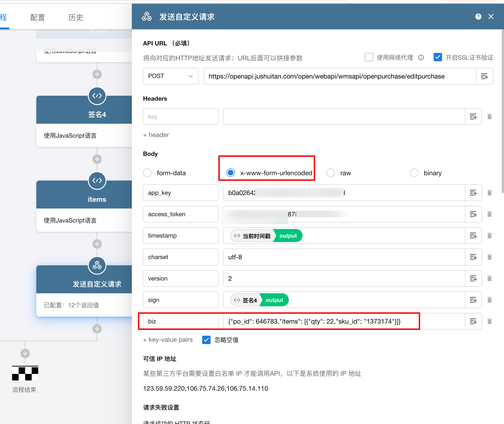Click the + header link
504x424 pixels.
[156, 135]
